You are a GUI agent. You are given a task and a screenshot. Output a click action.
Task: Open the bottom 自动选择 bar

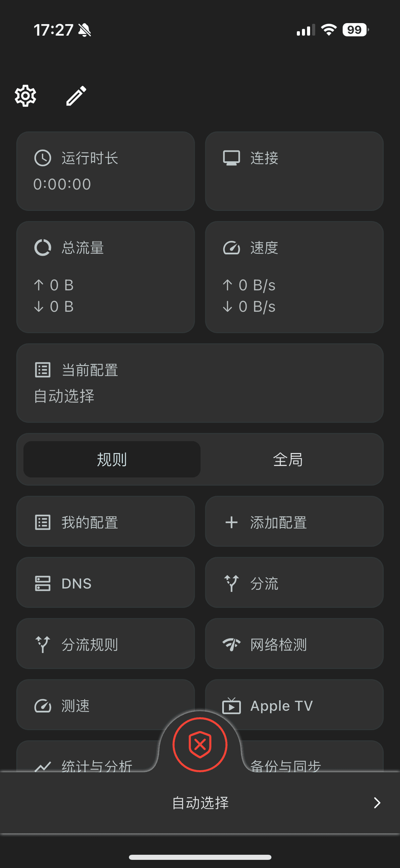[200, 803]
